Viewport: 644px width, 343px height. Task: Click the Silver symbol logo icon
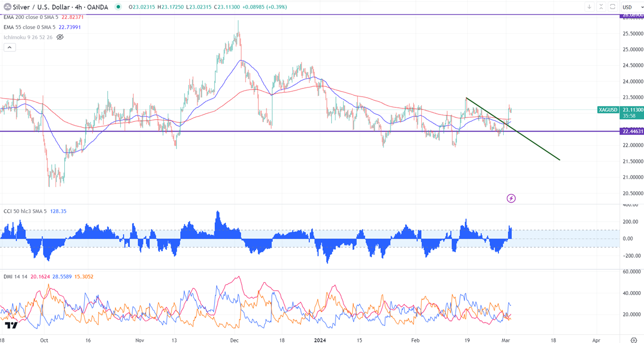[x=5, y=7]
